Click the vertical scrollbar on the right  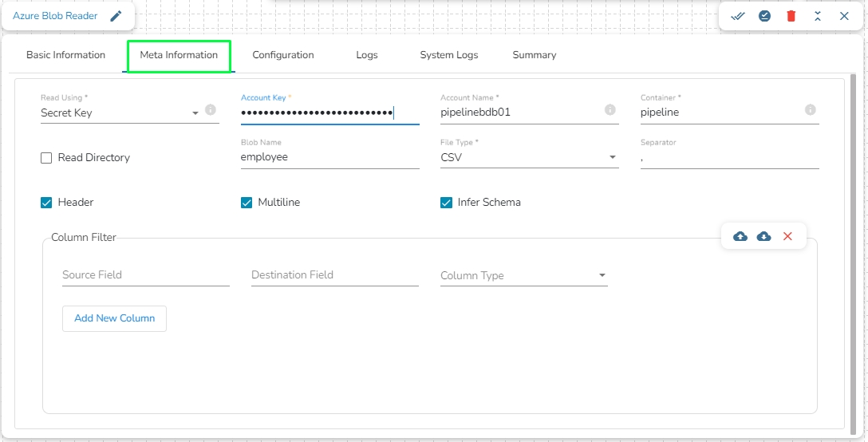click(853, 239)
